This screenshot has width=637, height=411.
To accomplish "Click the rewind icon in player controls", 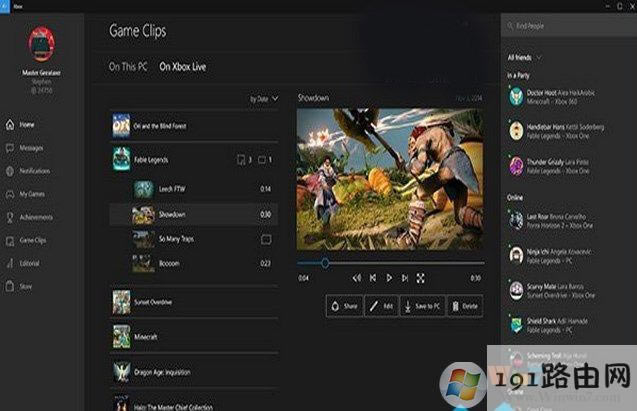I will click(357, 278).
